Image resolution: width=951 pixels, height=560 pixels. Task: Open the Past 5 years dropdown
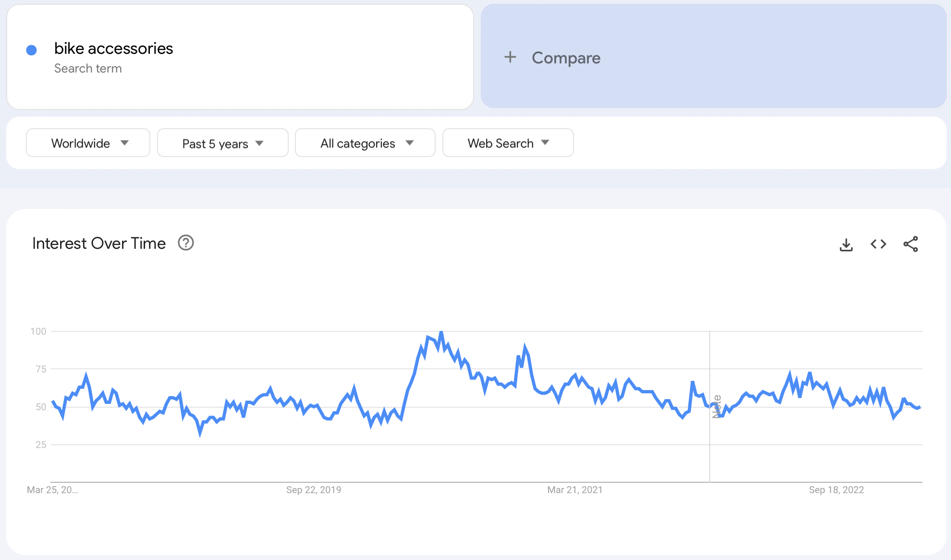coord(222,143)
